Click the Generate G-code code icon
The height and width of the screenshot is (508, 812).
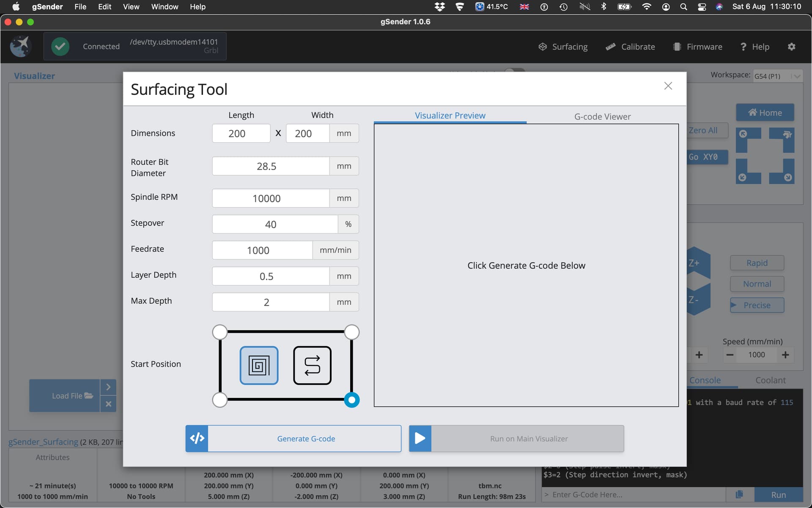tap(197, 439)
